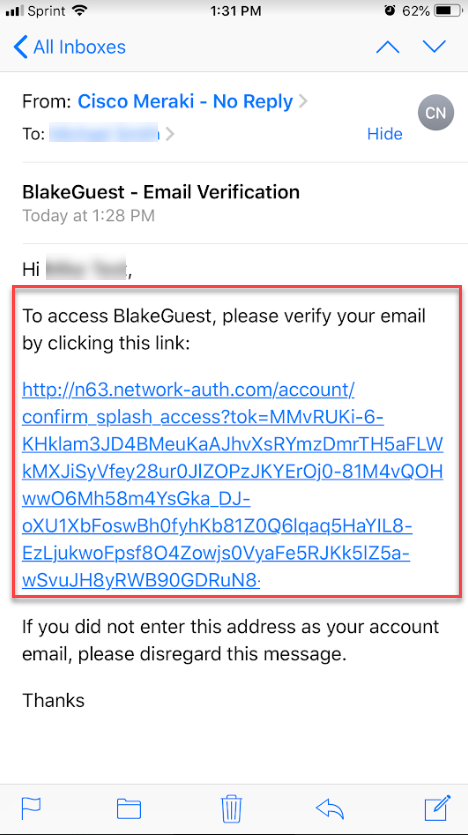Screen dimensions: 468x835
Task: Compose new message icon
Action: pos(438,808)
